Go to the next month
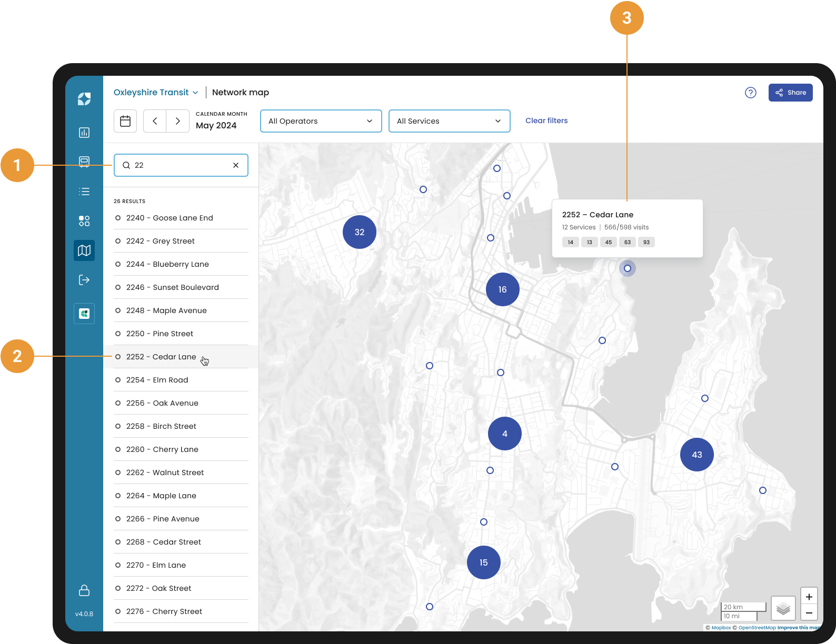Image resolution: width=836 pixels, height=644 pixels. pos(178,121)
